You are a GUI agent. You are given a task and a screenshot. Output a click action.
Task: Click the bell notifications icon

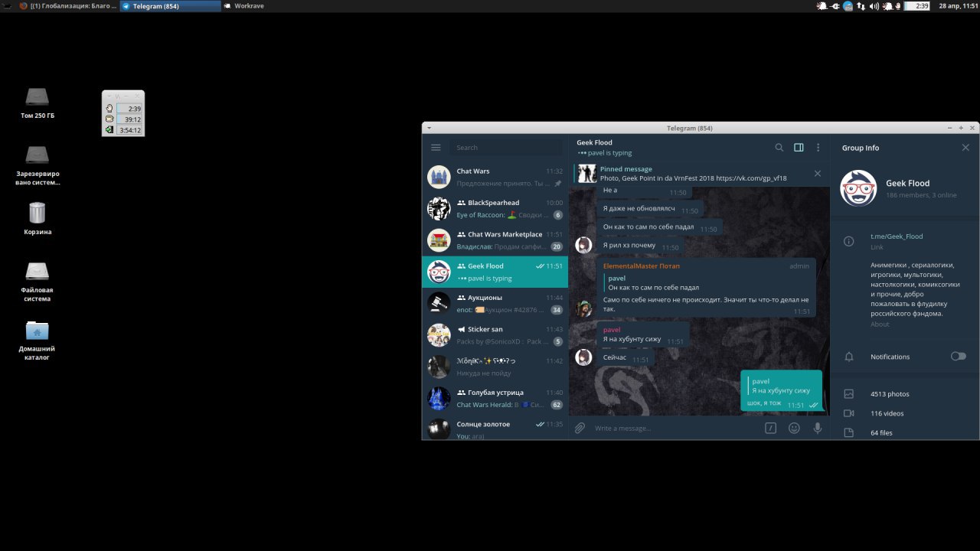[848, 357]
